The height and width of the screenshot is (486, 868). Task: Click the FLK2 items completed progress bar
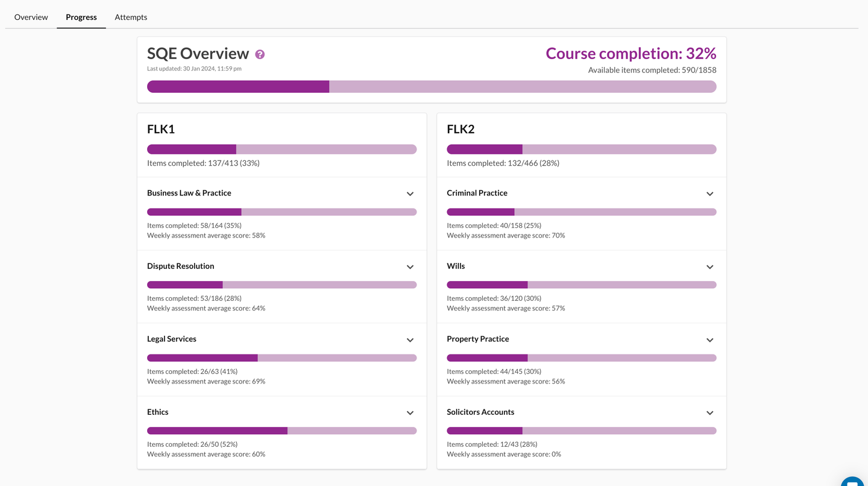pos(581,149)
